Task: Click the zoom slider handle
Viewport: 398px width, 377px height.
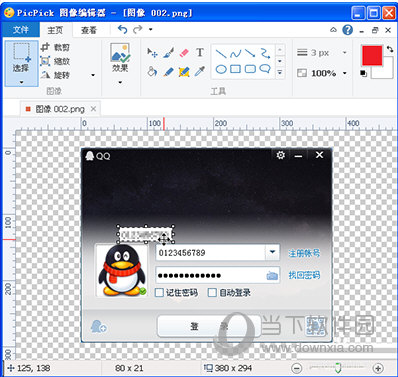Action: click(338, 368)
